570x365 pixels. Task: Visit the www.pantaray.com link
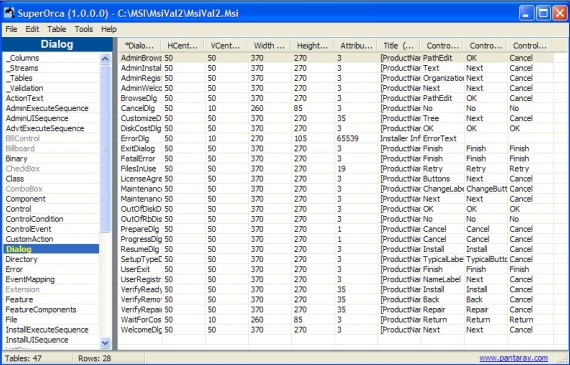(513, 358)
